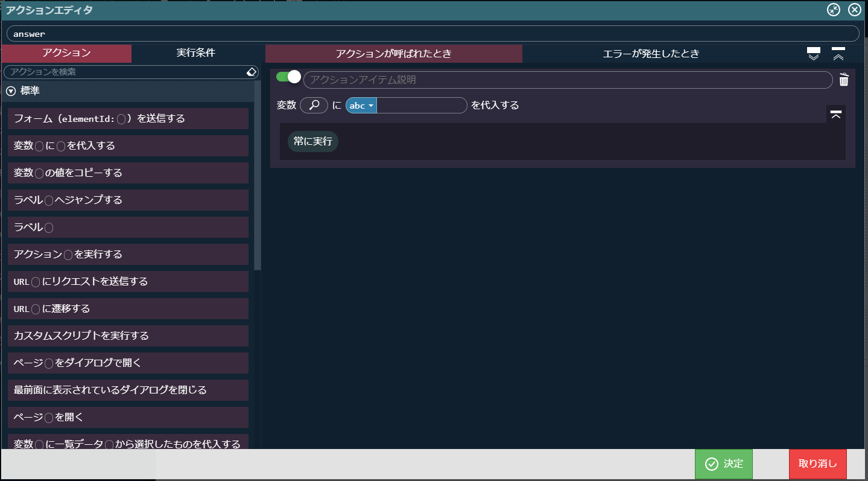The width and height of the screenshot is (868, 481).
Task: Focus the アクションアイテム説明 description field
Action: coord(568,80)
